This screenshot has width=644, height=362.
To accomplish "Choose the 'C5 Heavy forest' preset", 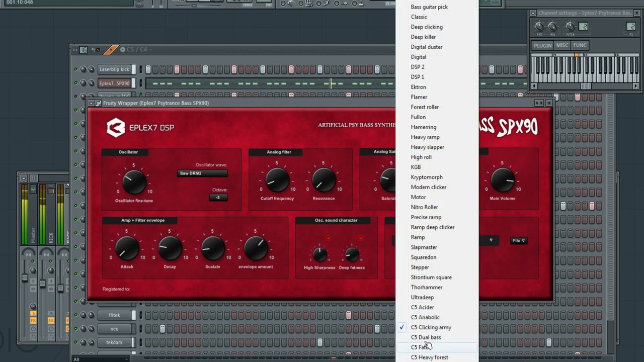I will point(437,357).
